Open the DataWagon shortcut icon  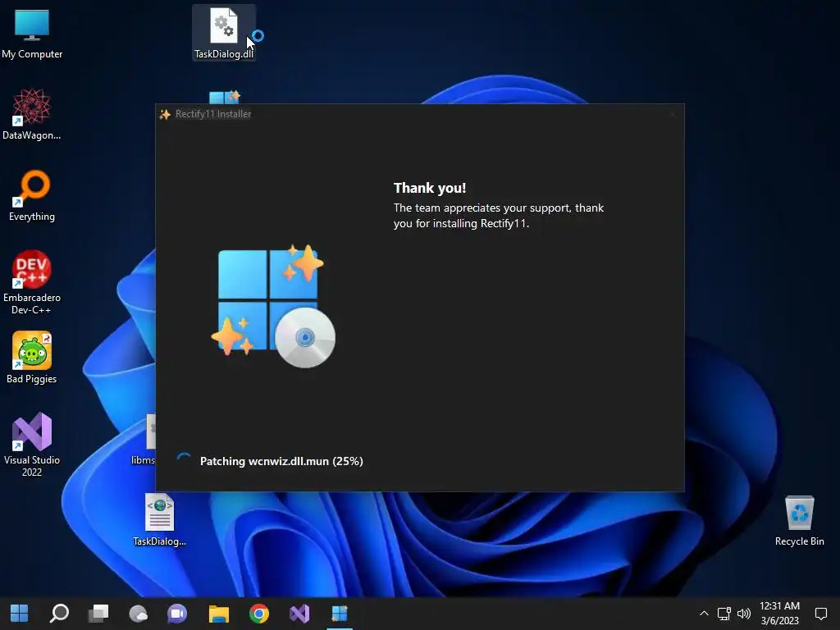pos(32,115)
